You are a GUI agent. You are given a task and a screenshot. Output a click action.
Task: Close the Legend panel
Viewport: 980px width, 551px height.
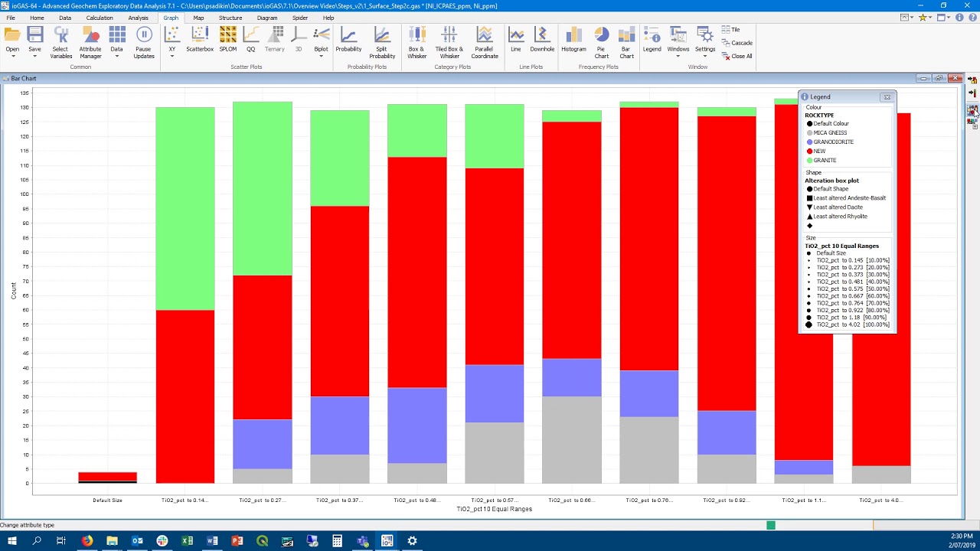pos(887,97)
